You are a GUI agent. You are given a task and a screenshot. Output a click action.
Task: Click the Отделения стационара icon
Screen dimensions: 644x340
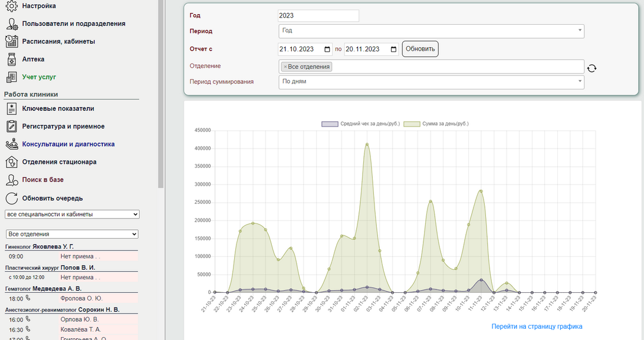click(12, 162)
